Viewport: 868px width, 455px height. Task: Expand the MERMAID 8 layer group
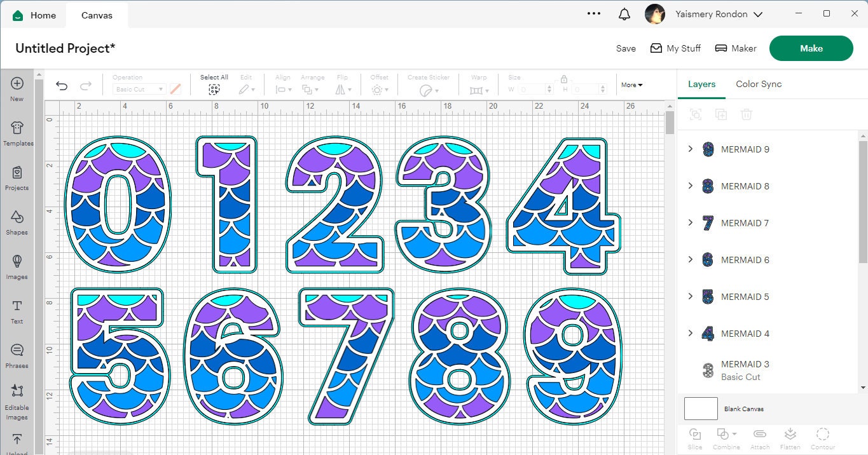[691, 186]
